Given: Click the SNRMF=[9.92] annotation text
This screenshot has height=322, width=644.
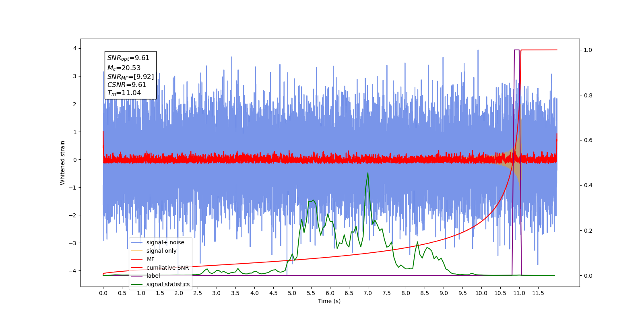Looking at the screenshot, I should point(130,76).
